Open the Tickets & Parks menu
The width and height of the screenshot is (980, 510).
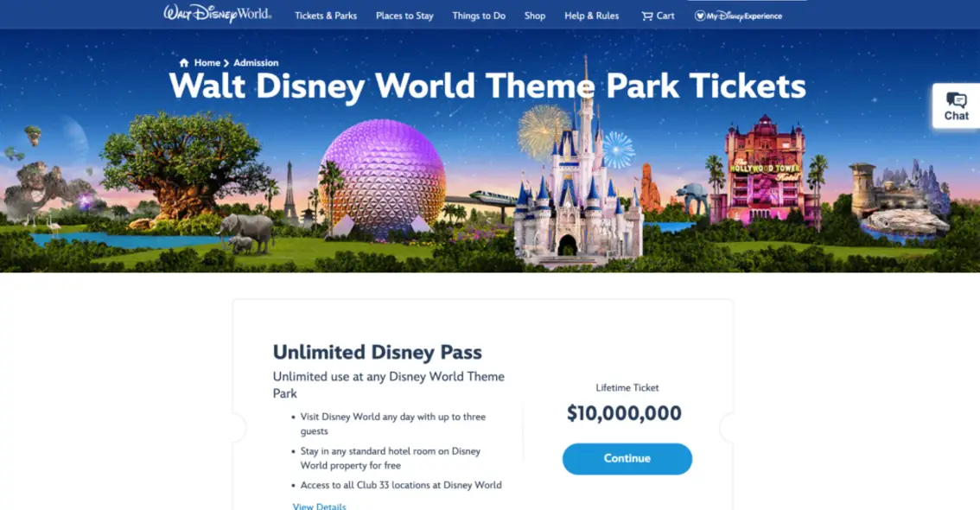coord(325,15)
